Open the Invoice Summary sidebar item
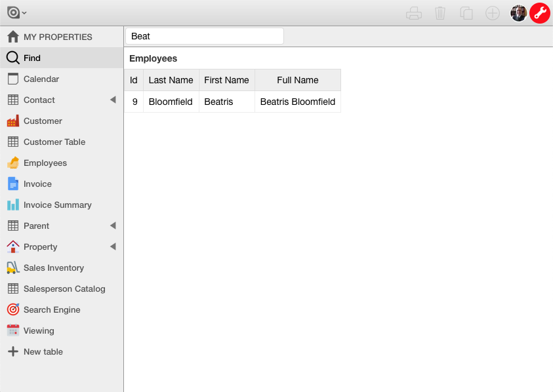 click(62, 205)
